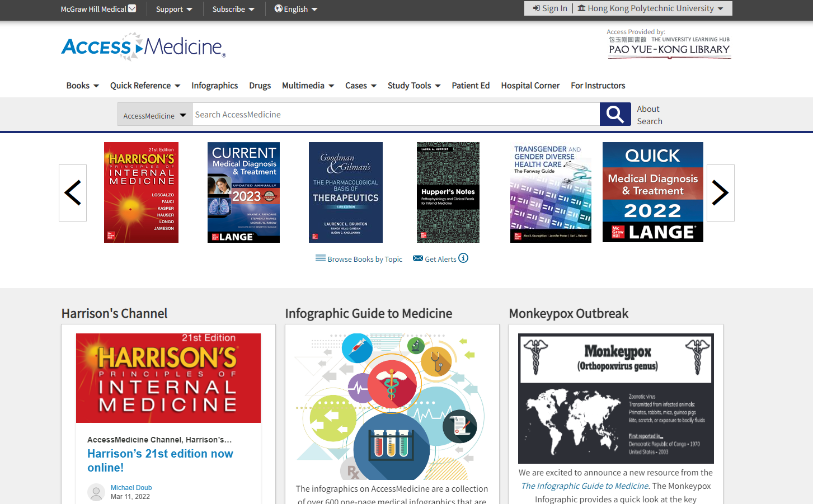Expand the Multimedia menu

tap(308, 86)
